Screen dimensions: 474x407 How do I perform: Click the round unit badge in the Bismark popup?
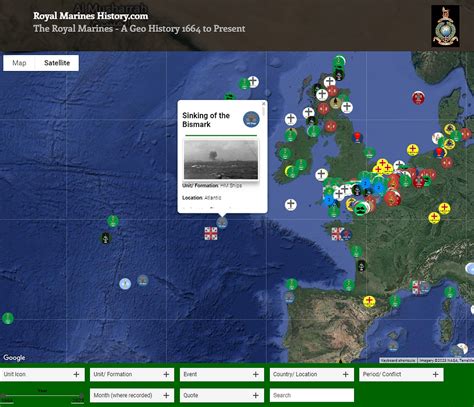click(x=251, y=119)
